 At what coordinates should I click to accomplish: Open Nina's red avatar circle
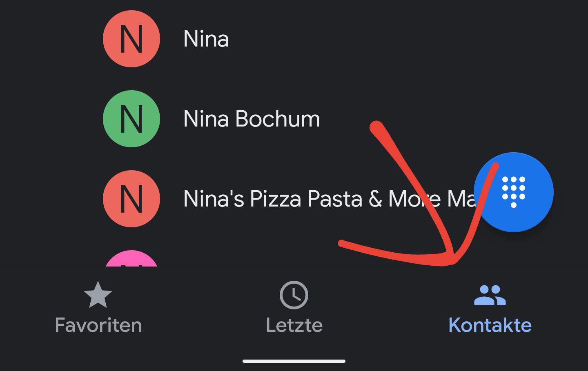point(131,39)
